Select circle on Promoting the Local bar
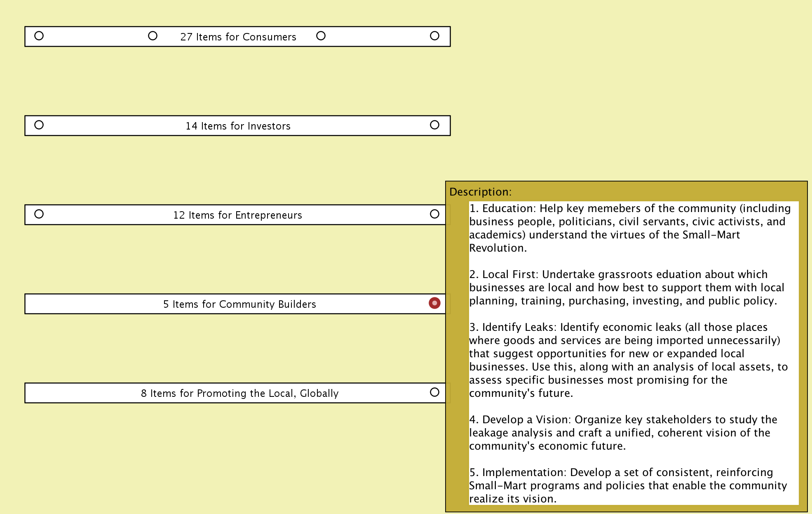Screen dimensions: 812x514 [434, 392]
